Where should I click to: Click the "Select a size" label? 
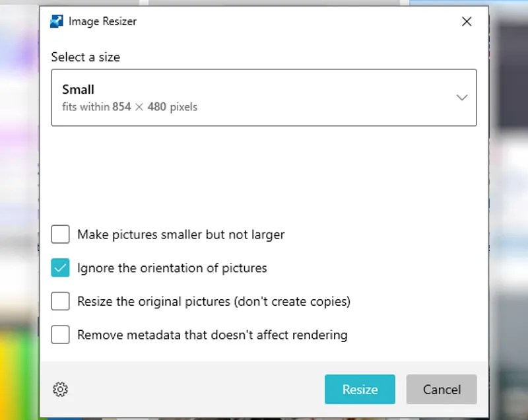tap(85, 57)
